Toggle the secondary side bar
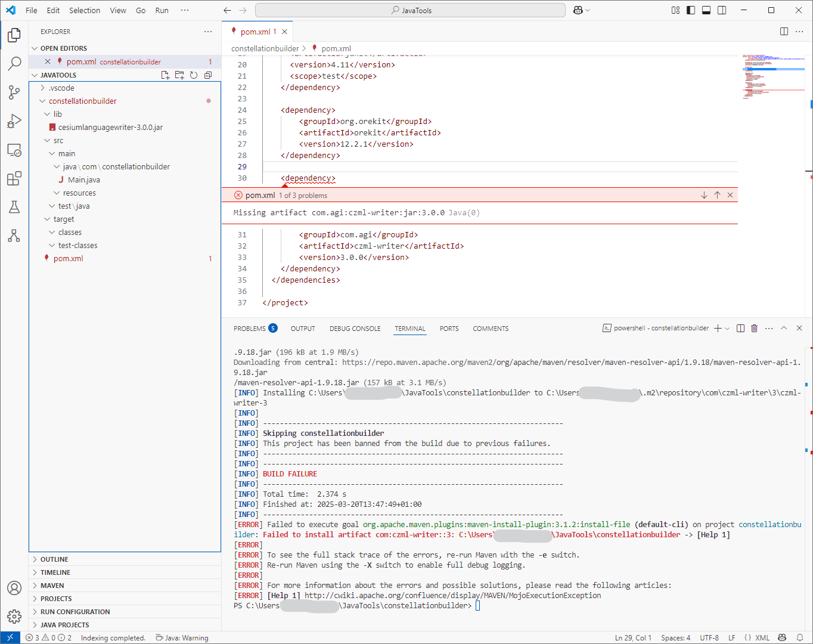 click(x=722, y=10)
